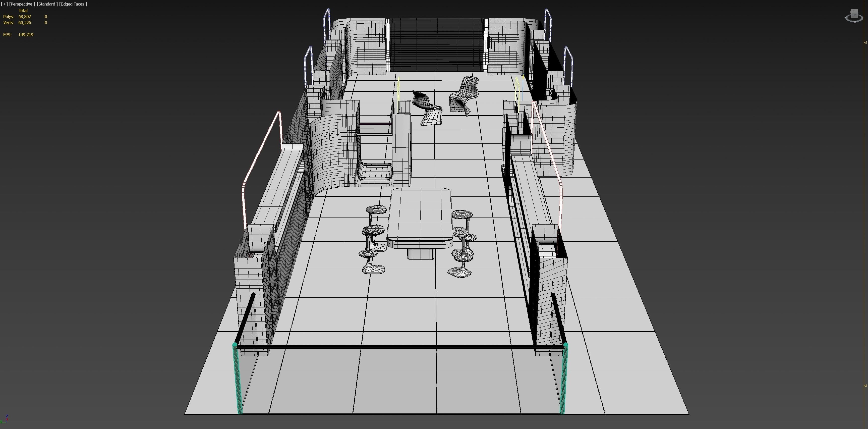Click the lower arrow marker on right edge
868x429 pixels.
[865, 386]
